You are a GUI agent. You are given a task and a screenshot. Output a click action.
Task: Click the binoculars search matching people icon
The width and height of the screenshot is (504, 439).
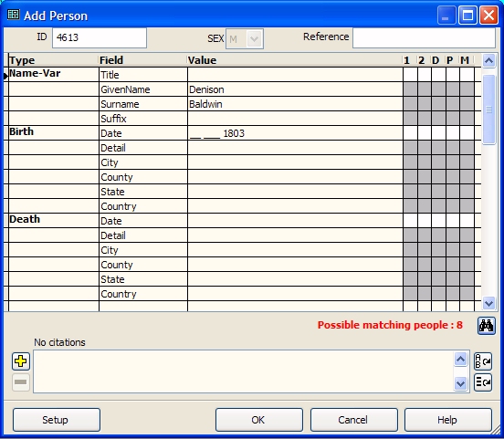pos(486,326)
